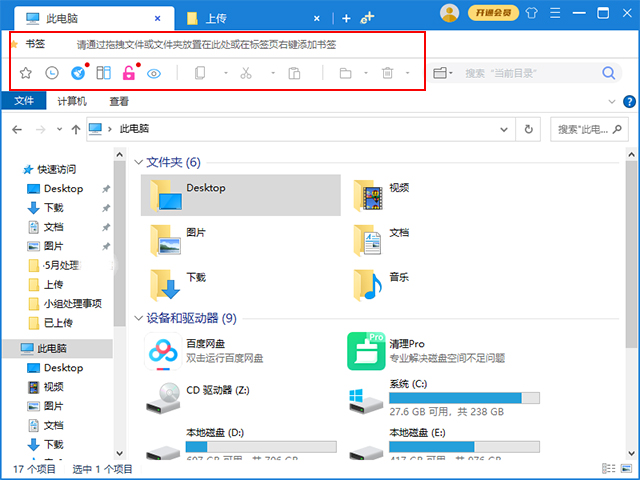Screen dimensions: 640x480
Task: Select 本地磁盘 (E:) drive
Action: tap(445, 444)
